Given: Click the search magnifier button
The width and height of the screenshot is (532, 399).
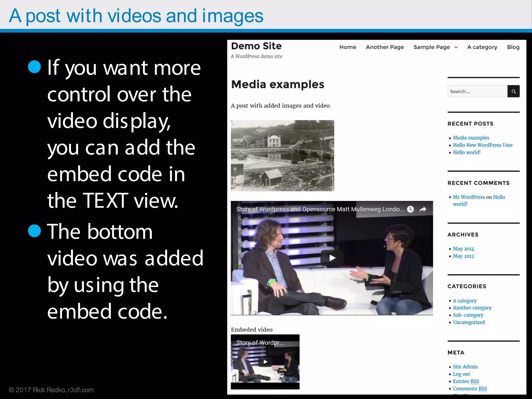Looking at the screenshot, I should click(x=514, y=91).
